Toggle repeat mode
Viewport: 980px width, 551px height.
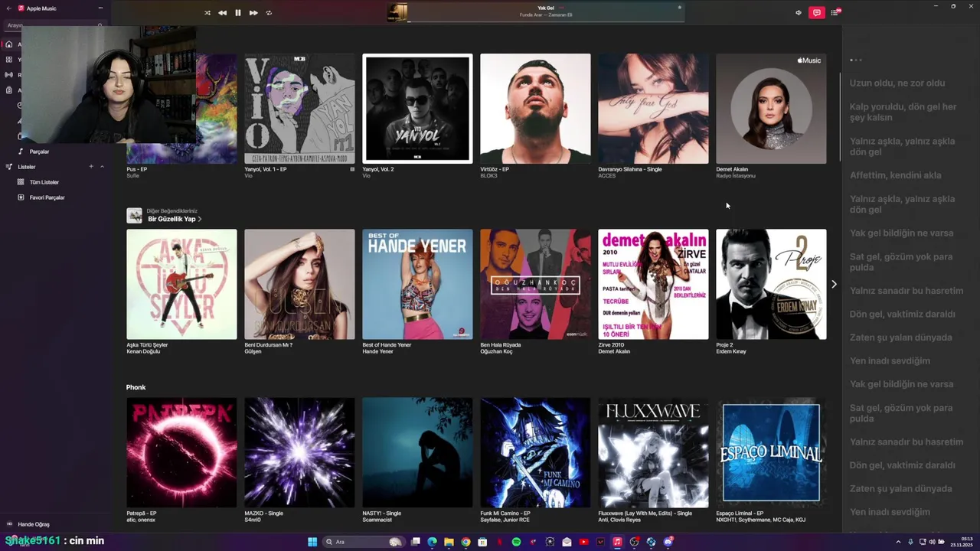click(x=269, y=13)
